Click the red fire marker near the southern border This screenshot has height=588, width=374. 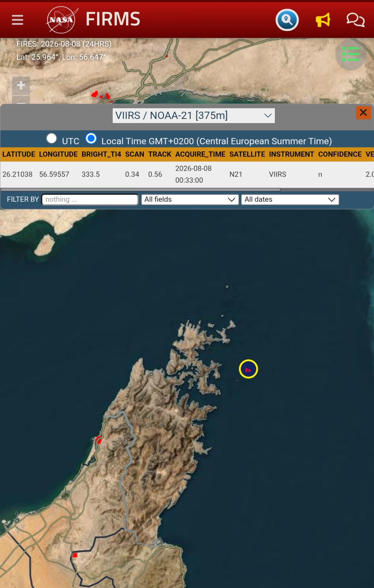[75, 555]
